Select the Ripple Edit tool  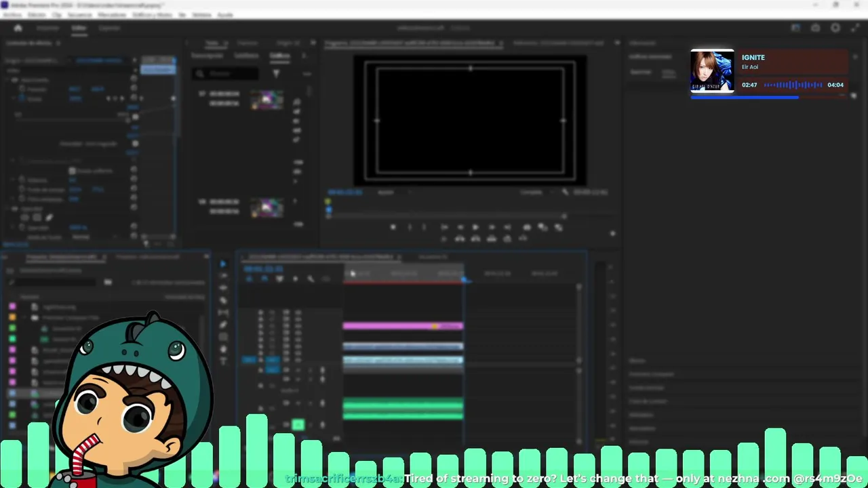[224, 287]
